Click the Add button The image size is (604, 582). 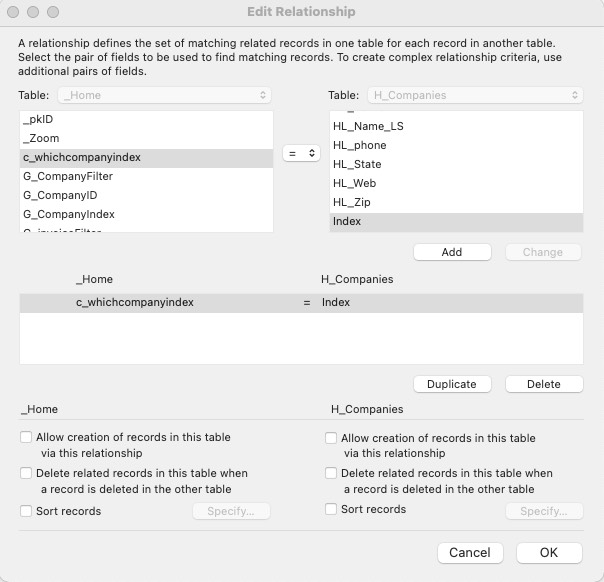point(452,252)
